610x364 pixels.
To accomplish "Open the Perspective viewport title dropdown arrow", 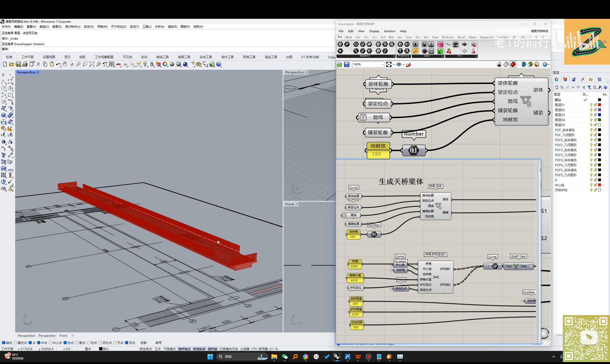I will click(x=38, y=72).
